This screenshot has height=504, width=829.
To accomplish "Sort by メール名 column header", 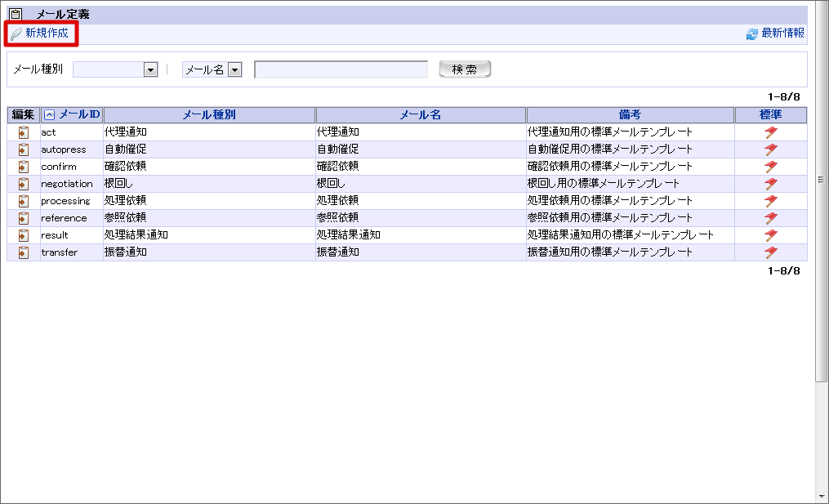I will 421,114.
